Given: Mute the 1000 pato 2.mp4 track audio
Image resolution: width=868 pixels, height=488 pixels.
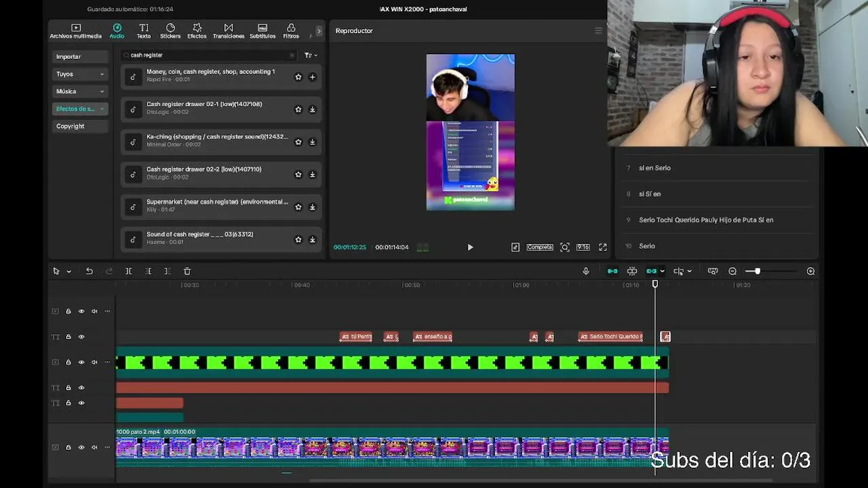Looking at the screenshot, I should click(x=94, y=447).
